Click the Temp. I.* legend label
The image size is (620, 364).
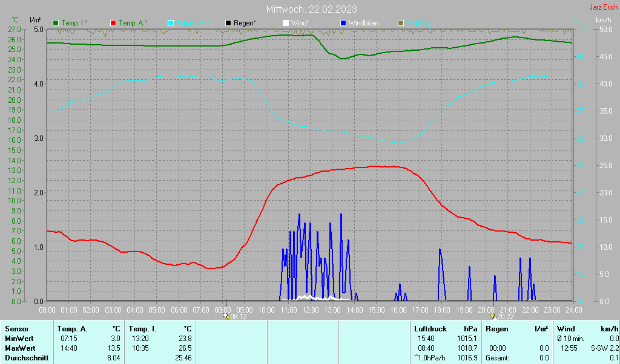[x=74, y=24]
